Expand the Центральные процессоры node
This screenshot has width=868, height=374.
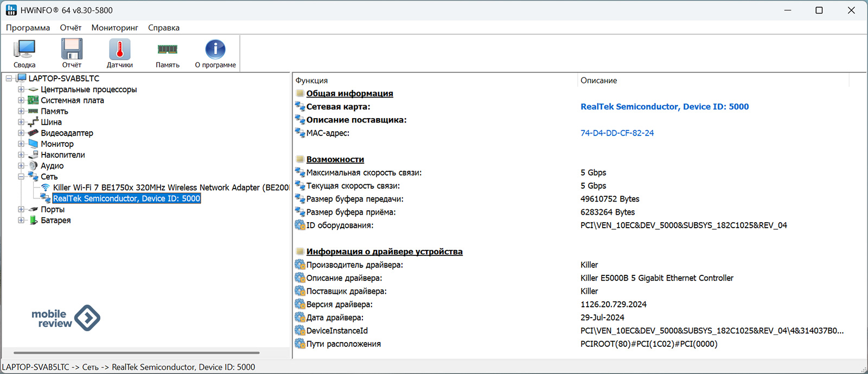21,89
